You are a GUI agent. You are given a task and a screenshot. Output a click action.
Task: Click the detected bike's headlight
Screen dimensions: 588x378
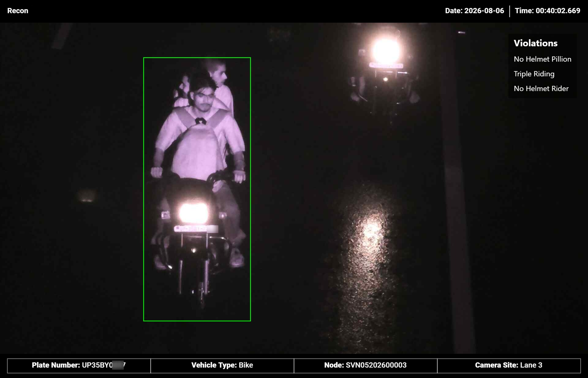193,213
